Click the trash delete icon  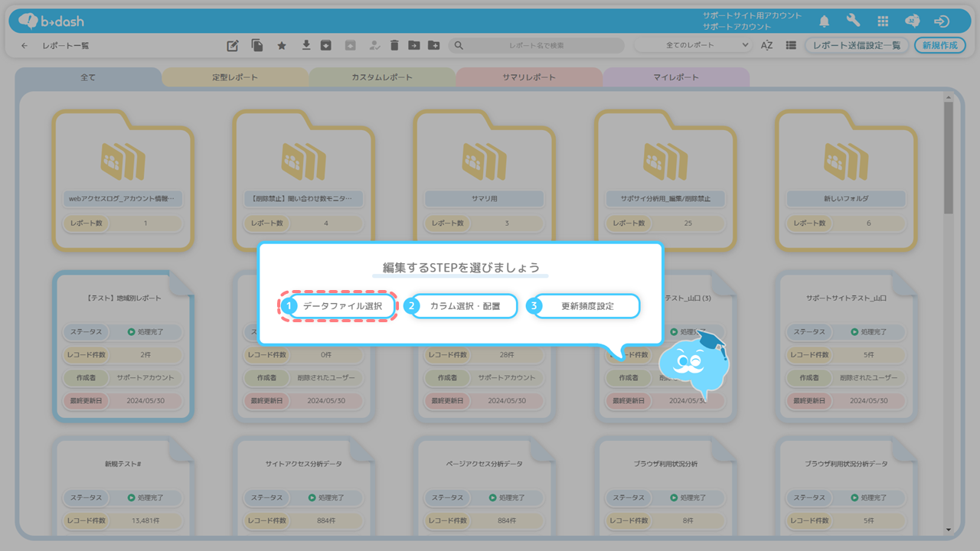point(394,46)
